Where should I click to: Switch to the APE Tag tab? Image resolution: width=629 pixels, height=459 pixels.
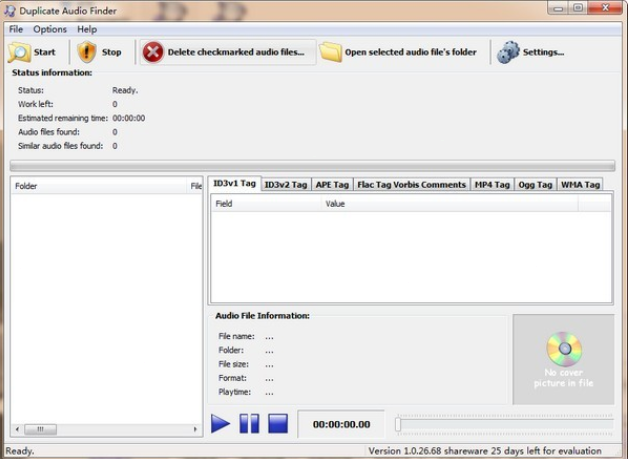[332, 185]
